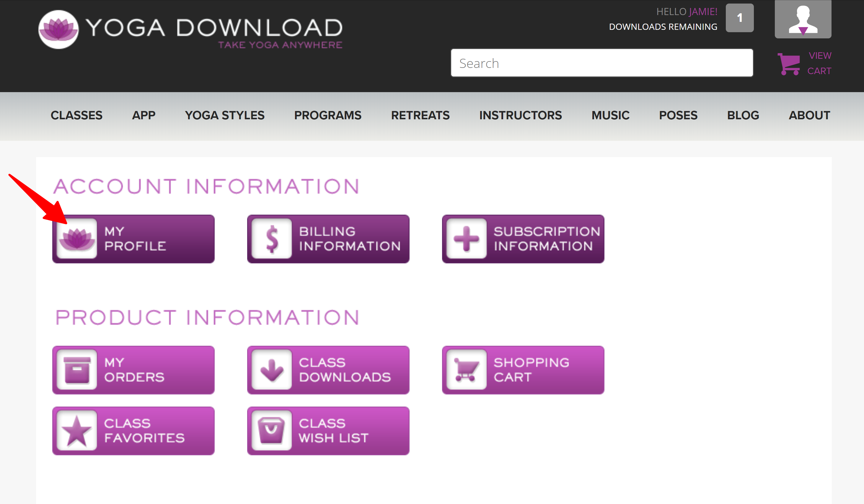Open the Classes menu
The image size is (864, 504).
click(76, 115)
